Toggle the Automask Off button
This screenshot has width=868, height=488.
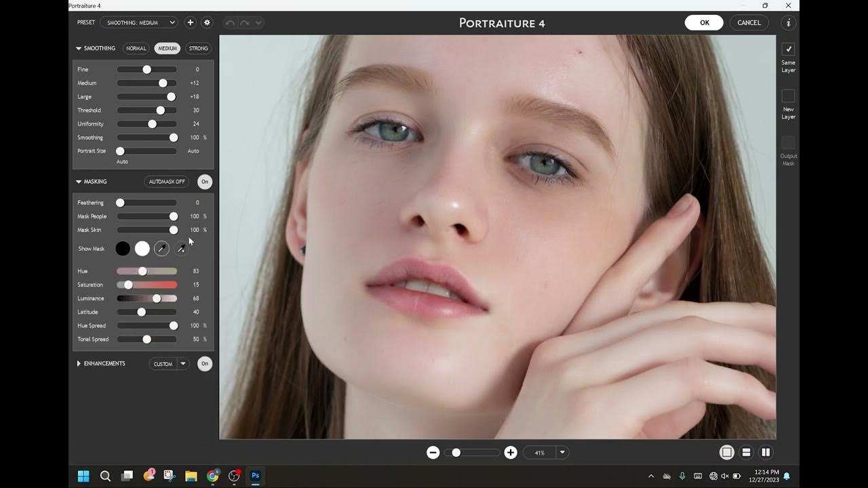pyautogui.click(x=167, y=182)
